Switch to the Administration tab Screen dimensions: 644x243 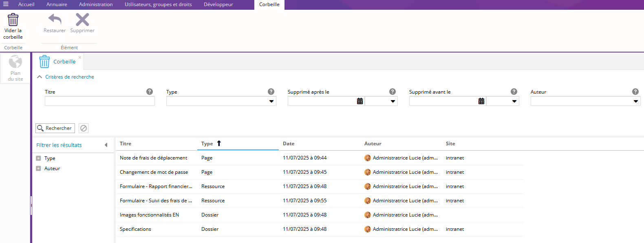tap(96, 4)
